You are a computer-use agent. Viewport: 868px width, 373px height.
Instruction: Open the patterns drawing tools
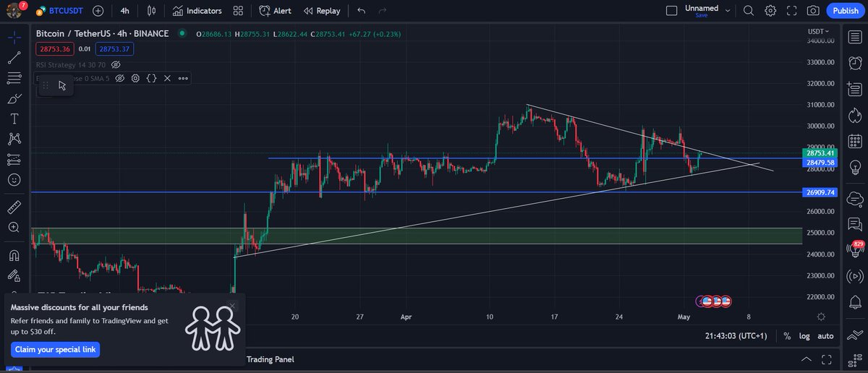(14, 139)
